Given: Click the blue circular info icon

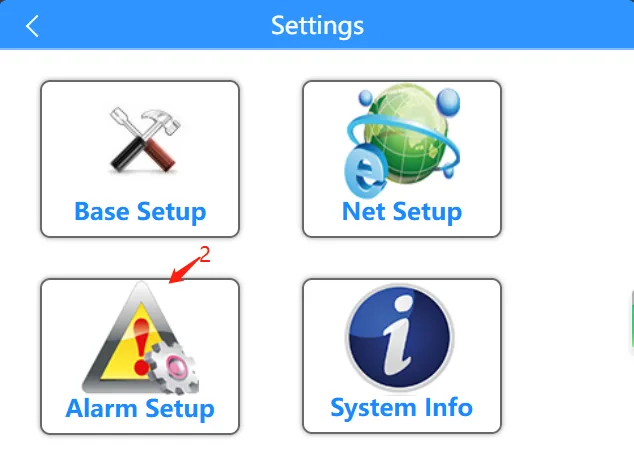Looking at the screenshot, I should [399, 337].
